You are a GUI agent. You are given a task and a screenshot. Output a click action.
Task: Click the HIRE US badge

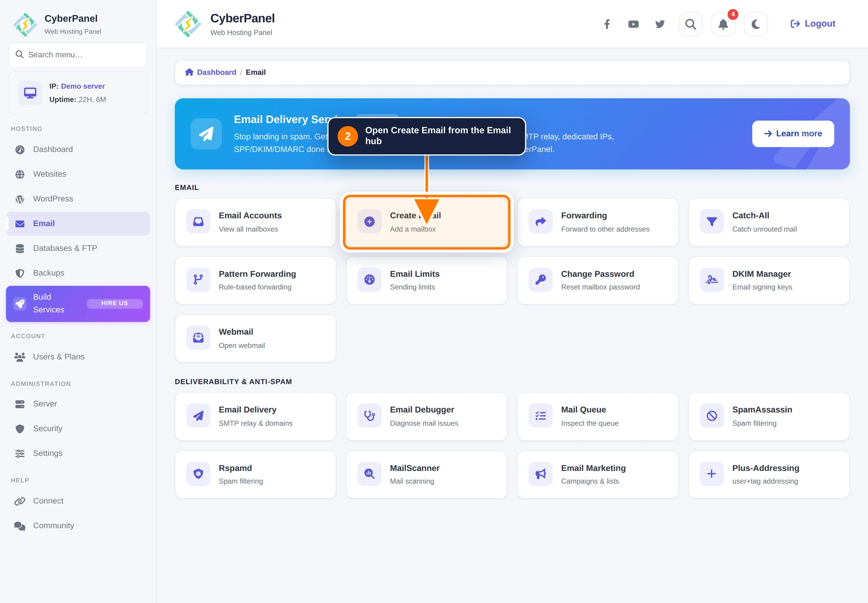[x=114, y=303]
